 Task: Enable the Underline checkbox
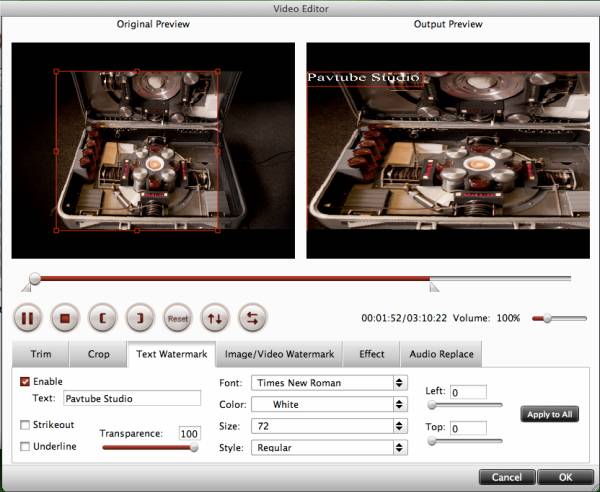[x=25, y=446]
